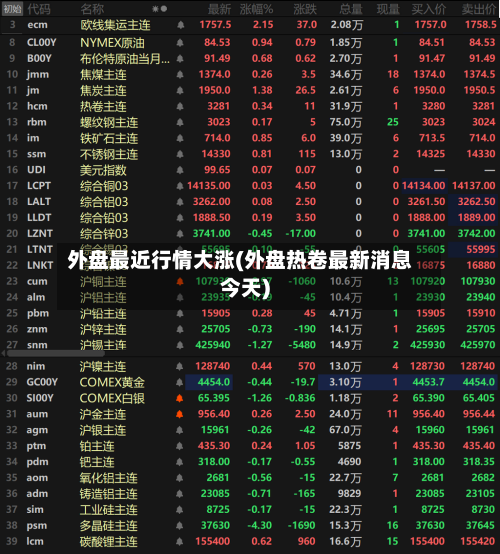Click latest price 4454.0
Image resolution: width=500 pixels, height=554 pixels.
click(214, 382)
